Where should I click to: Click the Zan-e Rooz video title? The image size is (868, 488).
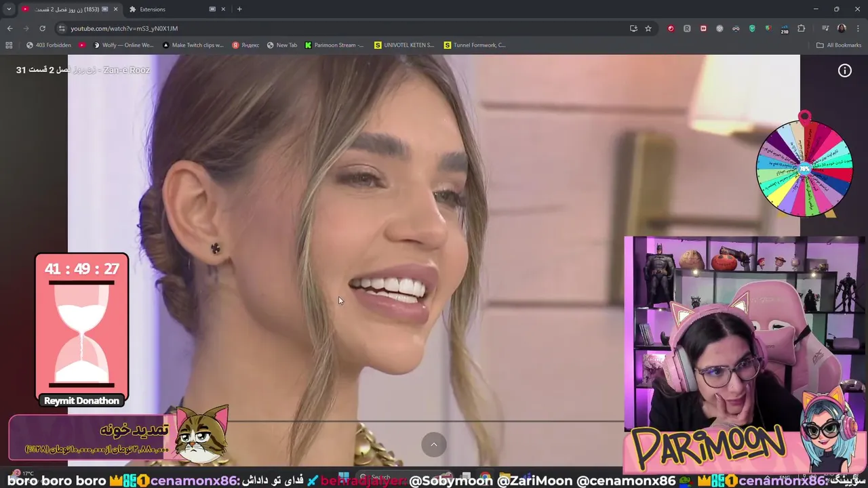coord(83,70)
